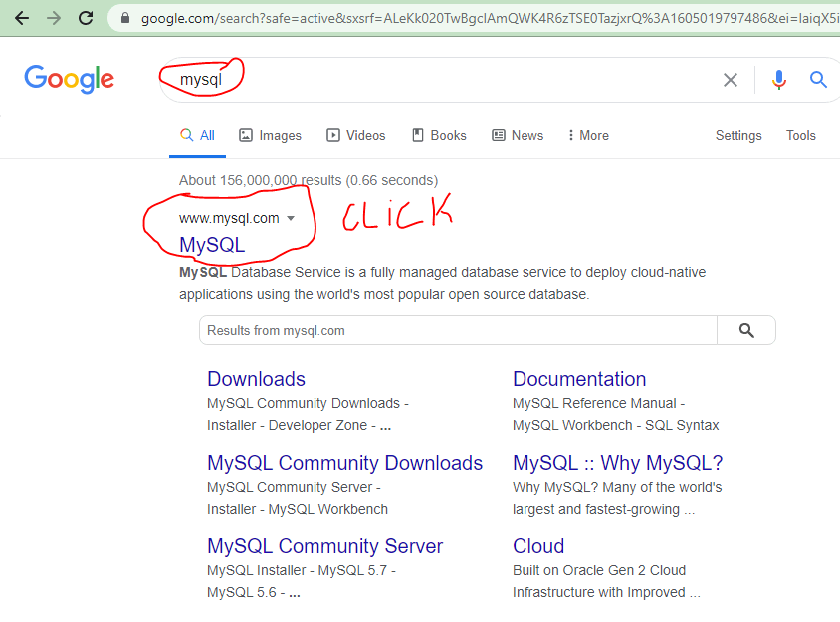Expand the dropdown arrow beside www.mysql.com
This screenshot has width=840, height=622.
291,218
